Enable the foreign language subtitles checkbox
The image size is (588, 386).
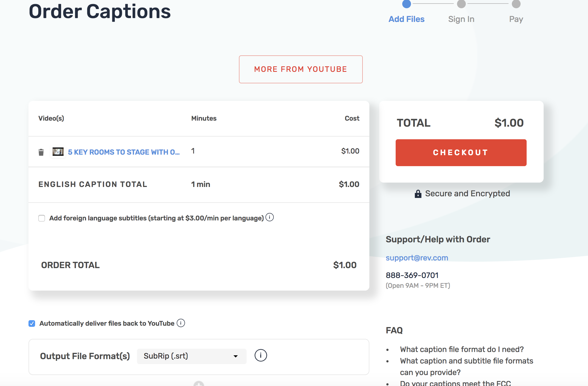pyautogui.click(x=42, y=218)
